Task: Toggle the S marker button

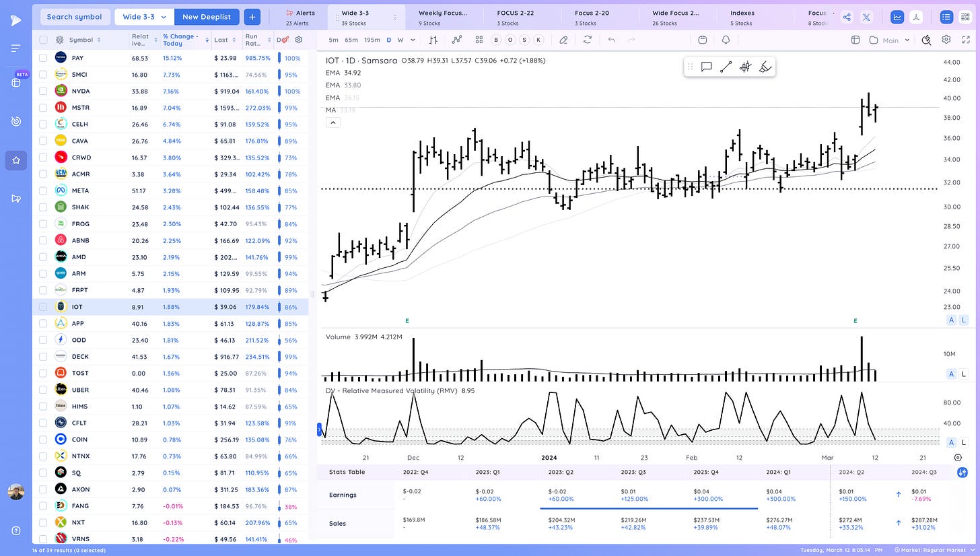Action: pyautogui.click(x=524, y=40)
